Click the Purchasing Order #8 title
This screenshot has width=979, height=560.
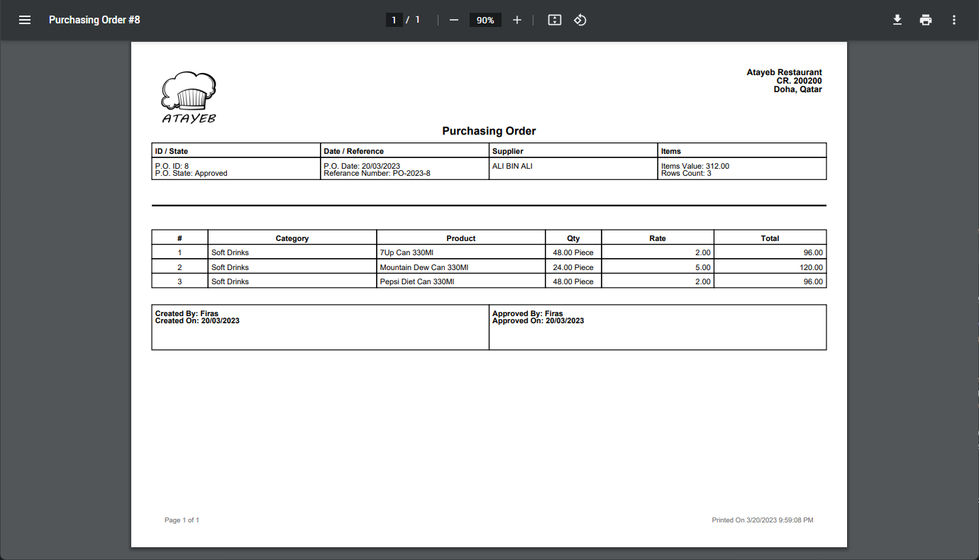pos(94,20)
